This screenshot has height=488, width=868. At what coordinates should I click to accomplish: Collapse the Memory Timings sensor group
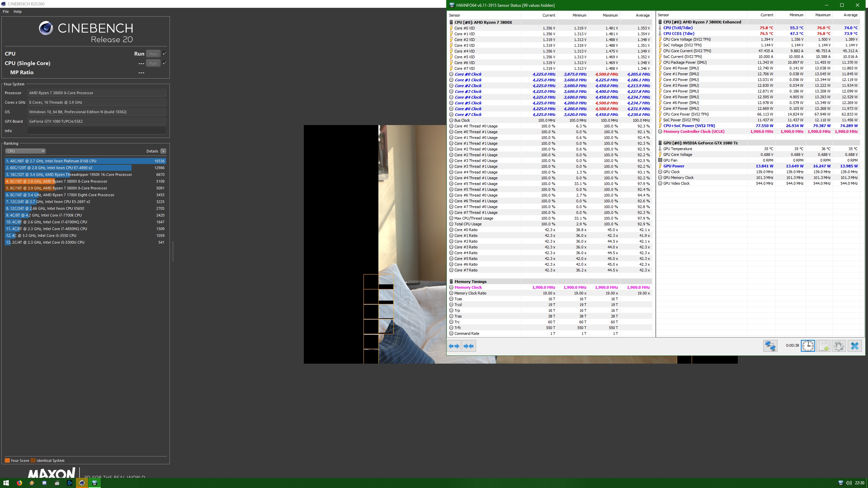point(451,282)
